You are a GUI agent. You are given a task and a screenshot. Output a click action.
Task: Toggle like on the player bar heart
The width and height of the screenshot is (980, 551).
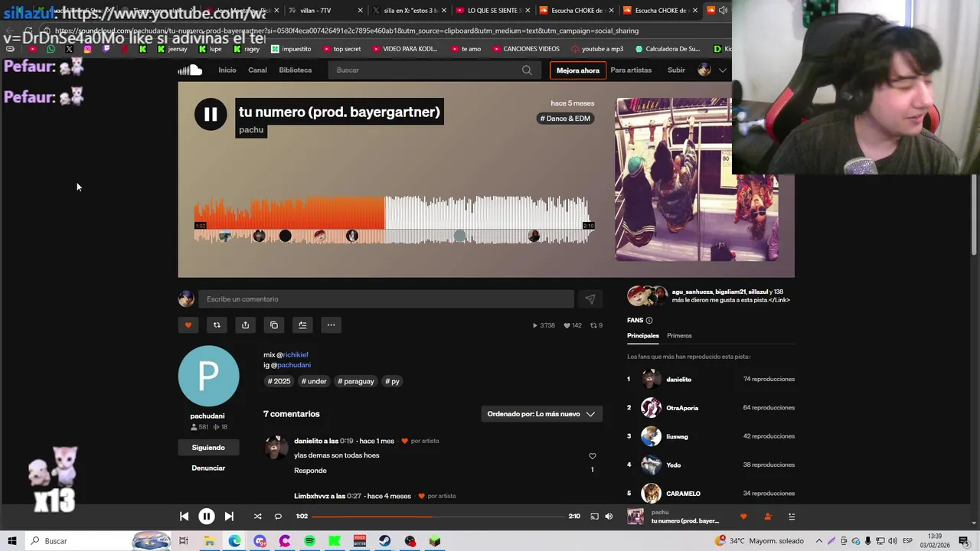(x=743, y=517)
